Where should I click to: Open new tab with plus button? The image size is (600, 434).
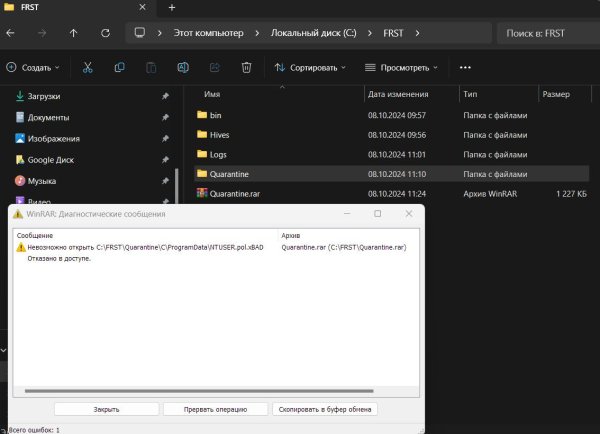click(x=171, y=7)
